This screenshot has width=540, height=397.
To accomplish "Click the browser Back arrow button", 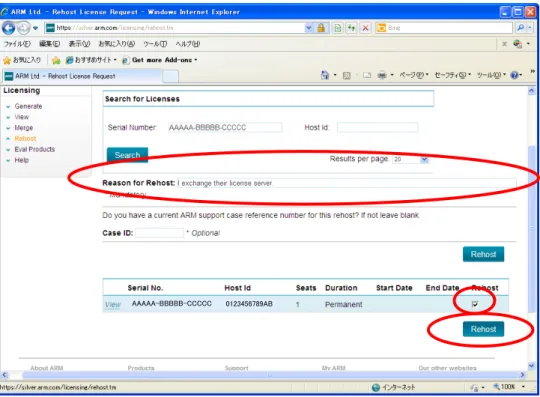I will coord(8,28).
